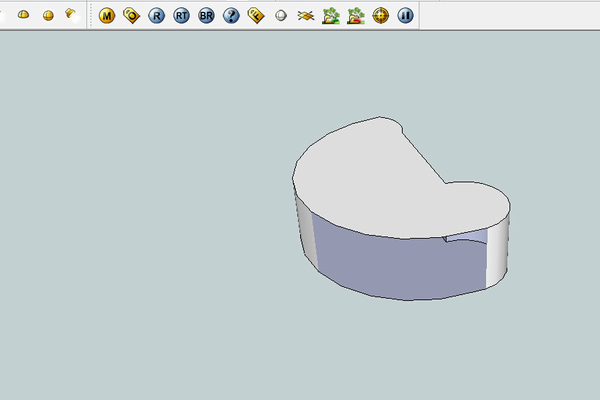Click the first folder with tree icon

point(331,16)
